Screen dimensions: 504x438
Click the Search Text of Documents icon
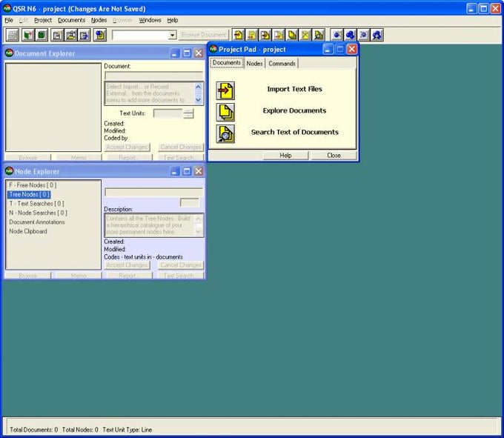point(225,133)
